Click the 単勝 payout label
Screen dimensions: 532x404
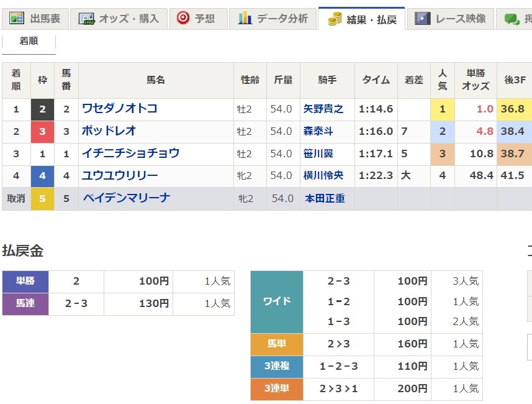(x=25, y=282)
